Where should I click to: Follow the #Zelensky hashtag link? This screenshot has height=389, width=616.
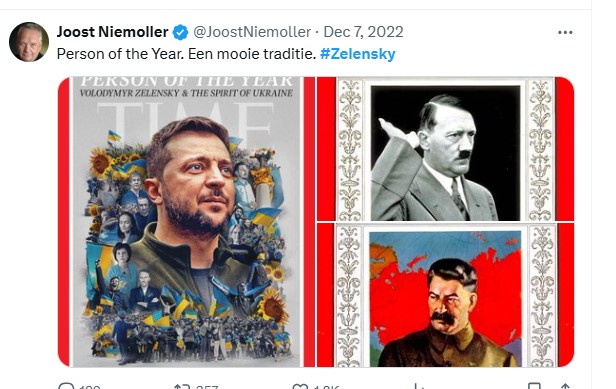coord(358,54)
